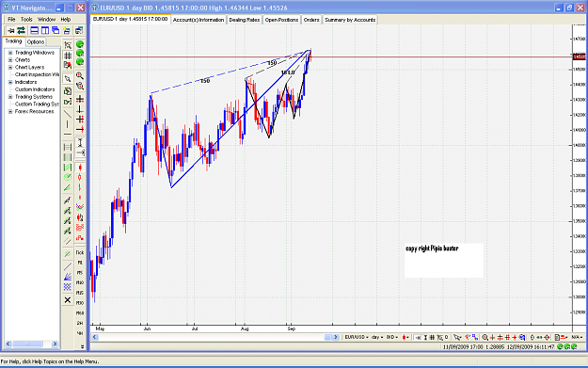
Task: Open the Summary by Accounts tab
Action: [x=350, y=20]
